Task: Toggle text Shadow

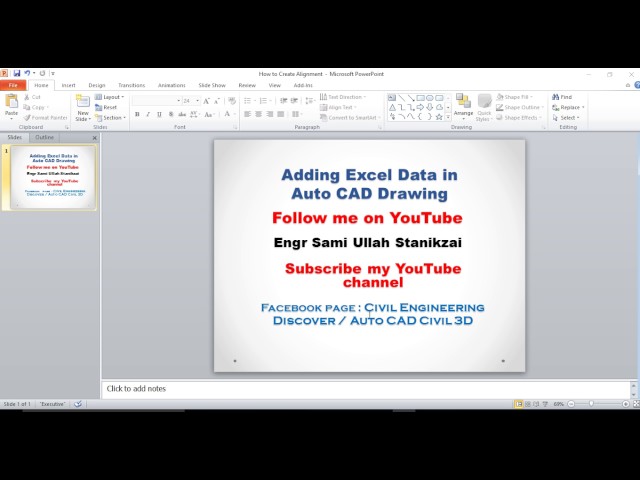Action: 171,114
